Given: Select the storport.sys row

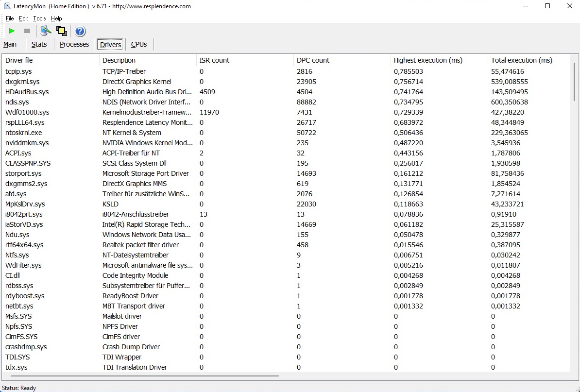Looking at the screenshot, I should click(x=287, y=173).
